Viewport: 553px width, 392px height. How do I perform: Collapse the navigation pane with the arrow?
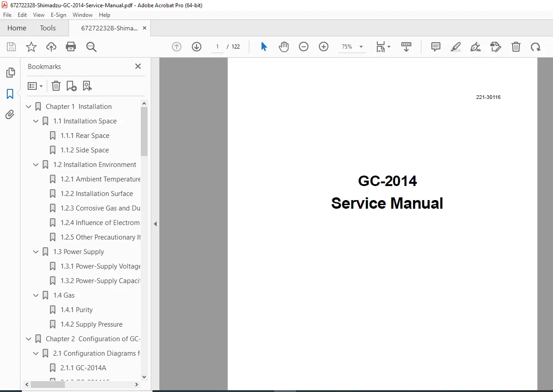(x=155, y=224)
